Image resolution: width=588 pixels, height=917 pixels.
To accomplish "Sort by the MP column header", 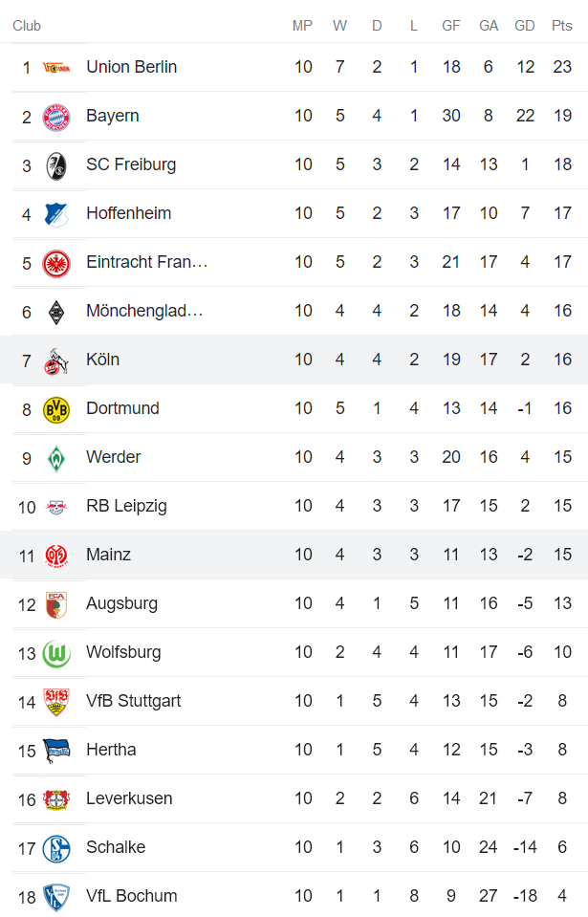I will 302,26.
